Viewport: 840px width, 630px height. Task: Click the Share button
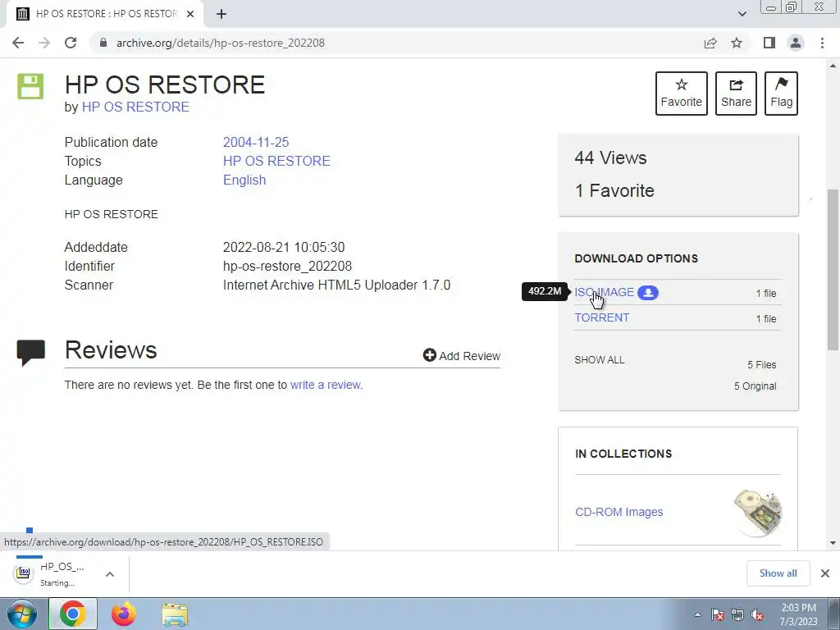tap(736, 94)
